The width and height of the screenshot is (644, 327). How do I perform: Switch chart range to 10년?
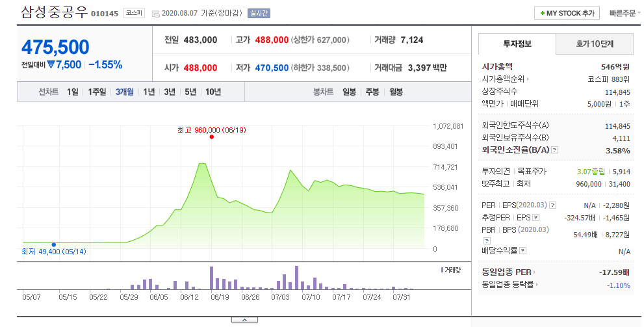(x=213, y=92)
